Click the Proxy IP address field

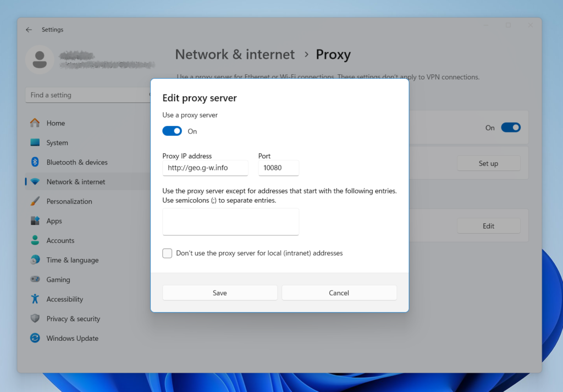(x=205, y=168)
